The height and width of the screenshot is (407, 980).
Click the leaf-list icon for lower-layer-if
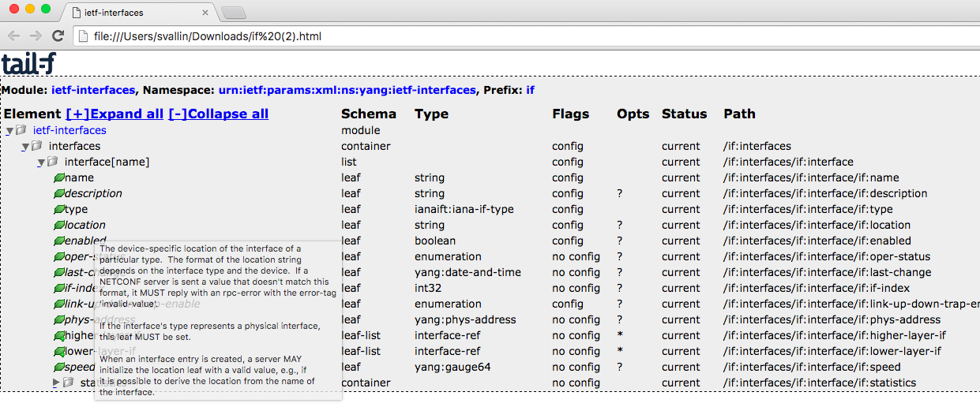58,352
